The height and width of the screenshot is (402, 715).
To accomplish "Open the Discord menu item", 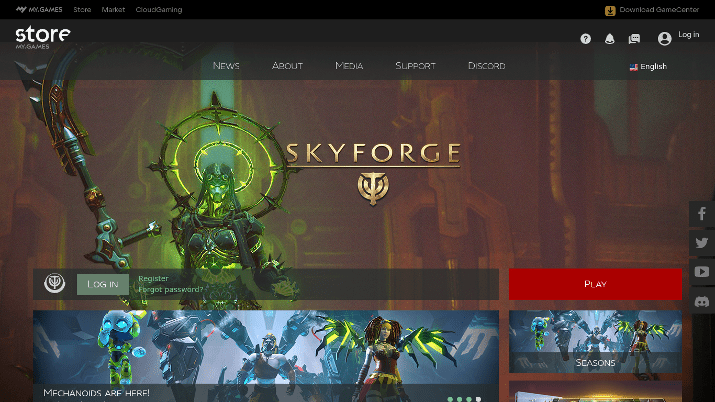I will (x=487, y=66).
